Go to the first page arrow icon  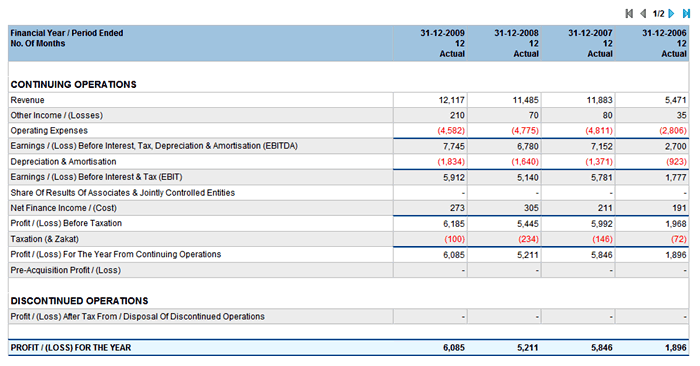(629, 14)
